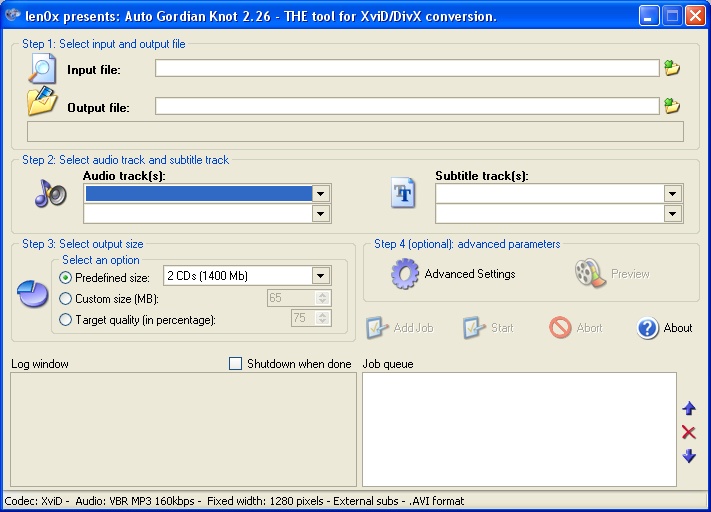Click the Advanced Settings label
The height and width of the screenshot is (512, 711).
click(x=470, y=274)
